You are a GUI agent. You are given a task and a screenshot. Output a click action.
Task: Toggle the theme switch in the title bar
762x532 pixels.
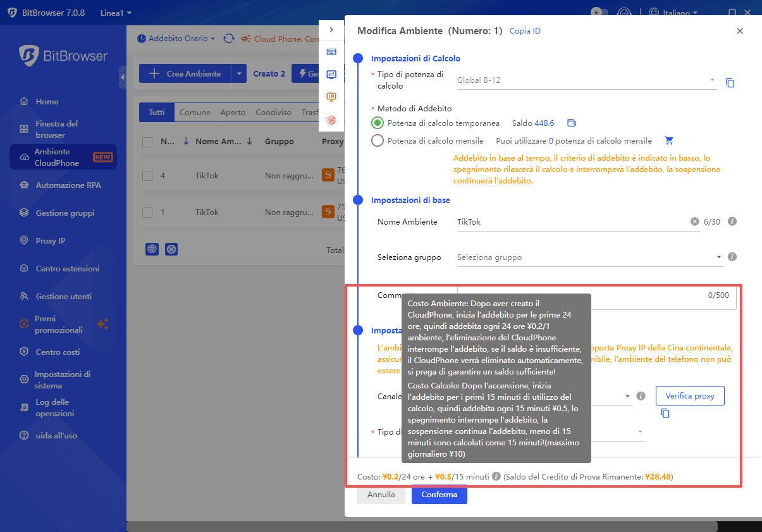(x=599, y=13)
